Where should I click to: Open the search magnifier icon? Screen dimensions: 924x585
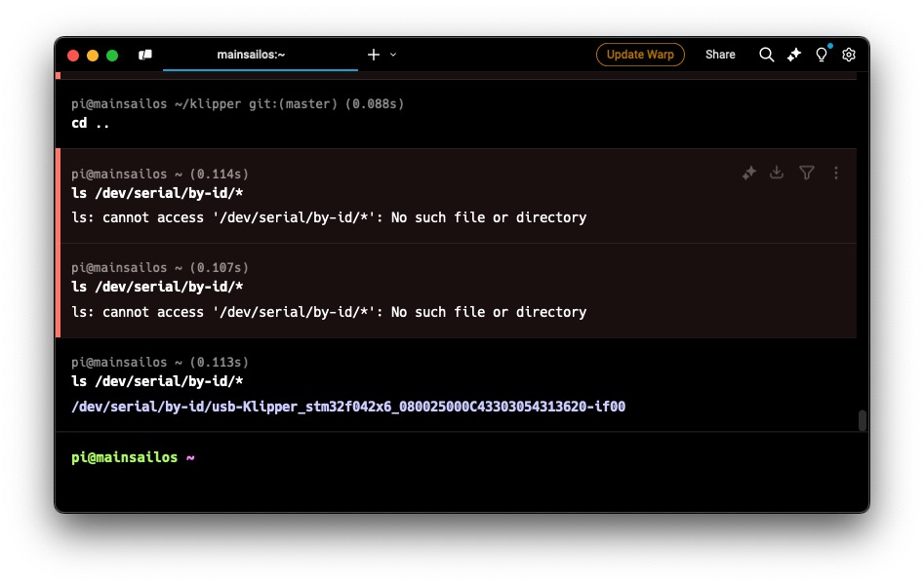pos(766,55)
